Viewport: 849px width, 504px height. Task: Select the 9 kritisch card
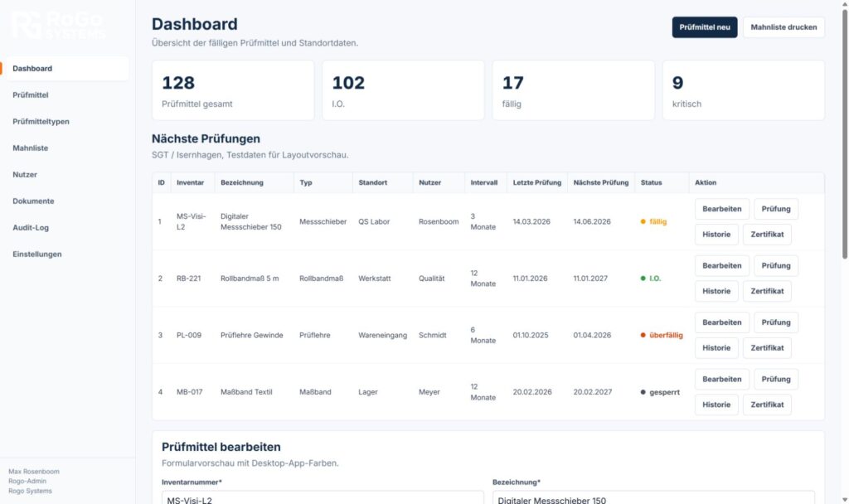744,90
